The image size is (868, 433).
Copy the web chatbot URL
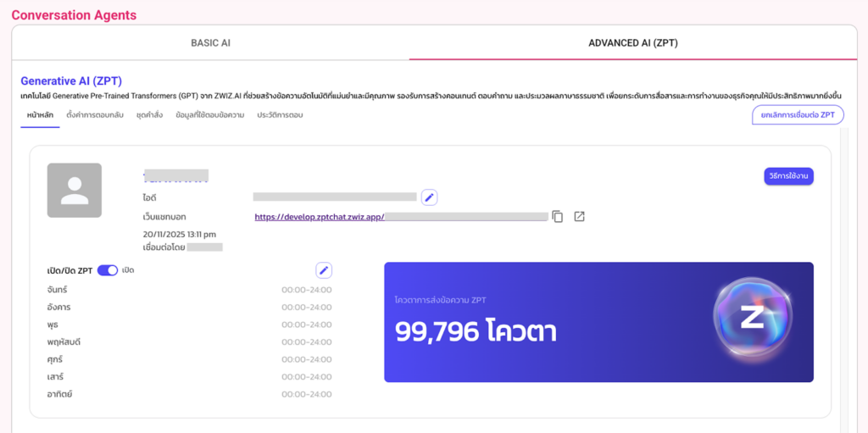[x=557, y=216]
